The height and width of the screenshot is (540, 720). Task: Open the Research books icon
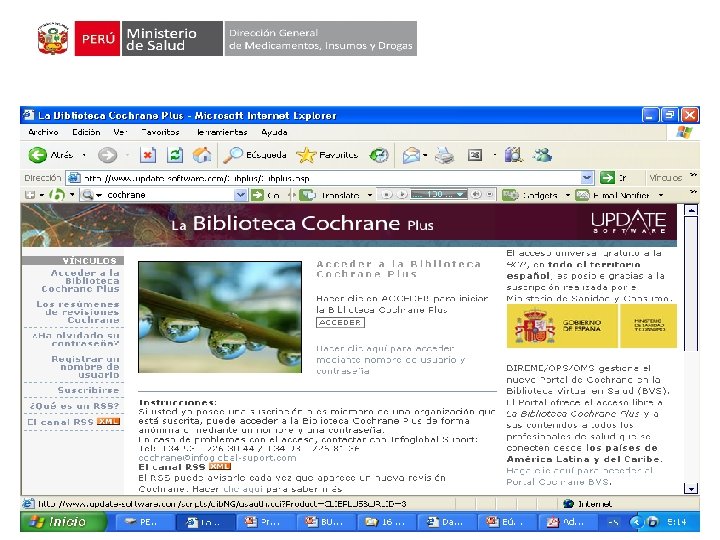(x=513, y=155)
